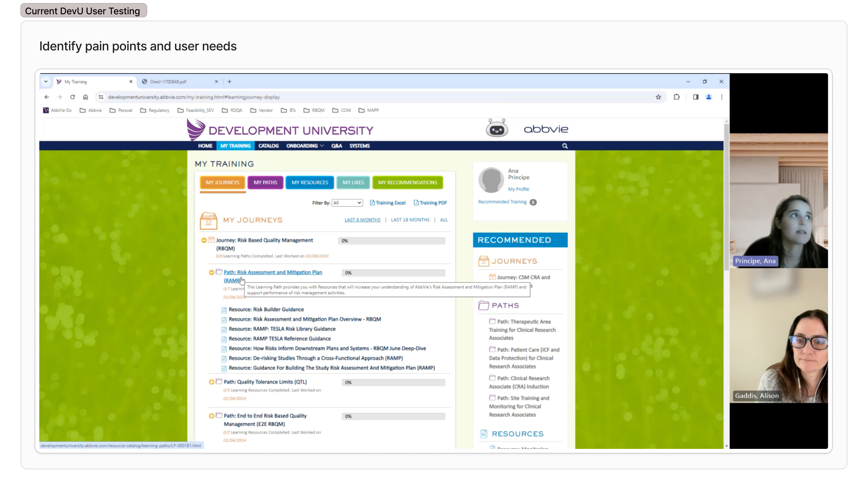Bookmark the page with the star icon

[x=659, y=97]
